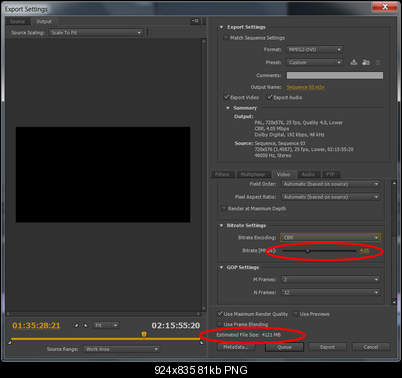Click the yellow playhead marker on timeline
The width and height of the screenshot is (402, 378).
pos(144,334)
